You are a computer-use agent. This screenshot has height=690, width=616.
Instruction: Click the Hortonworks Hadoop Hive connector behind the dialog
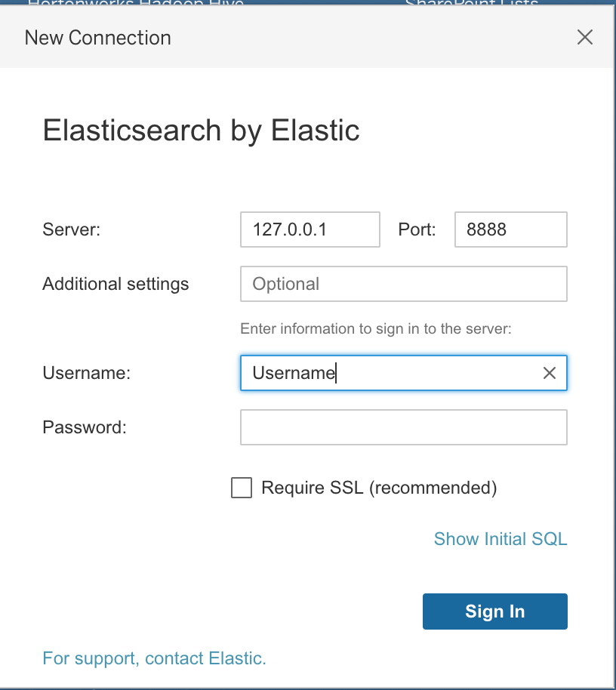136,4
